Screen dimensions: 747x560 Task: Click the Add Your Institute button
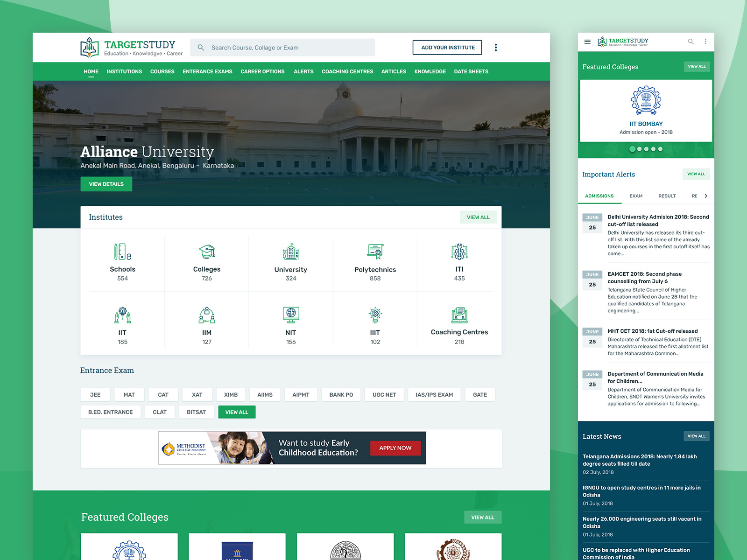coord(447,47)
